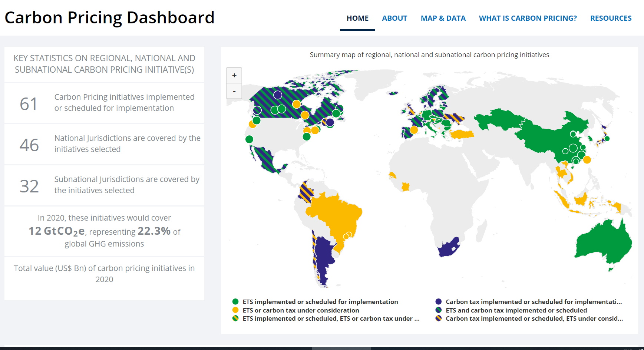Click ETS and carbon tax implemented label
This screenshot has width=644, height=350.
[516, 310]
